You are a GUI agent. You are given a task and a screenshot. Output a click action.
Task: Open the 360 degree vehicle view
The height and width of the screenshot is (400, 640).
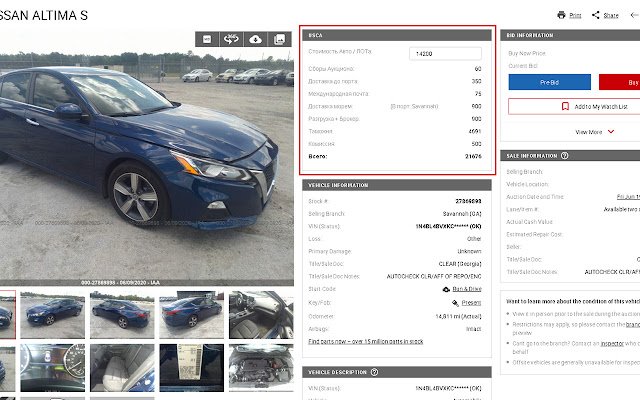tap(231, 39)
